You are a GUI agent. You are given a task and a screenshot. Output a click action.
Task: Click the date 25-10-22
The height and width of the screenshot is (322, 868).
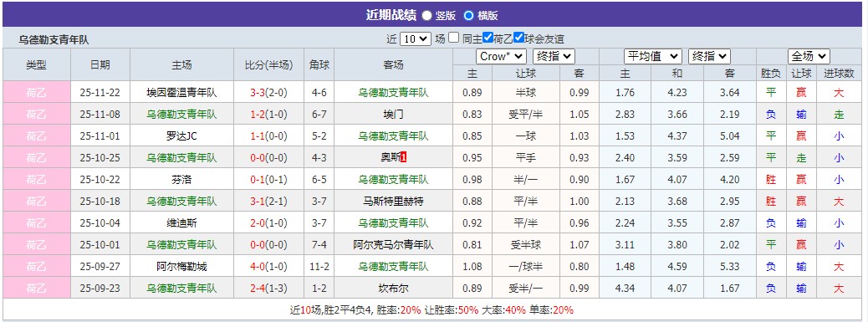coord(100,180)
